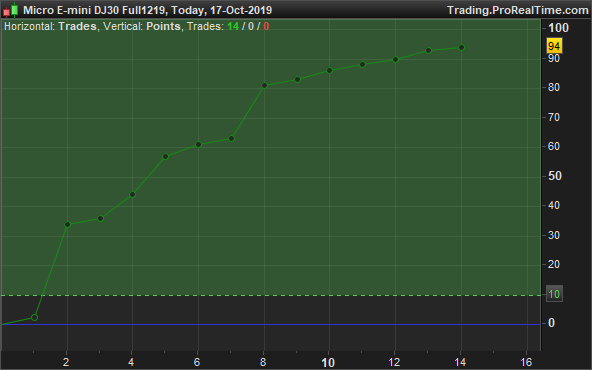Viewport: 592px width, 370px height.
Task: Click the red losing trades count 0
Action: click(x=266, y=26)
